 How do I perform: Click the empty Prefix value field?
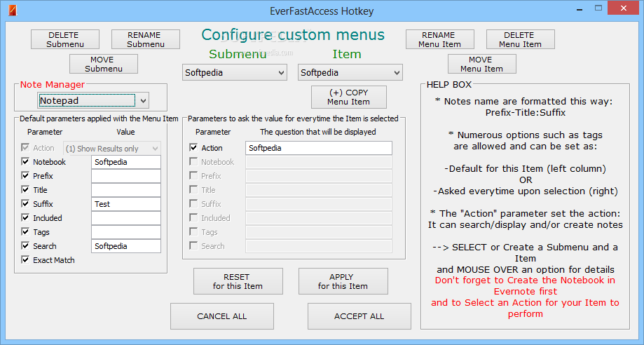coord(126,176)
